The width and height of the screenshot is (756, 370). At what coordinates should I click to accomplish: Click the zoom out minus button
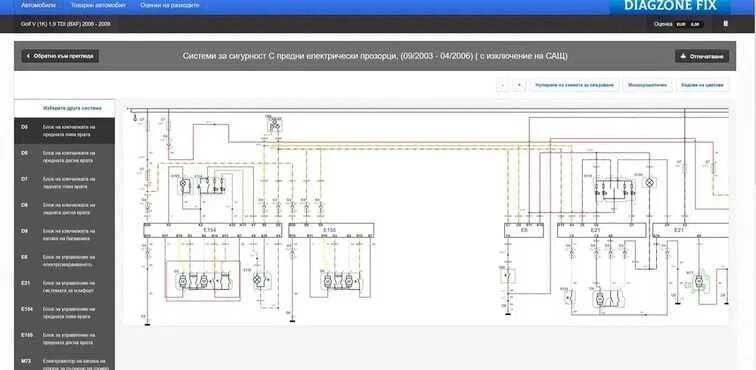503,85
